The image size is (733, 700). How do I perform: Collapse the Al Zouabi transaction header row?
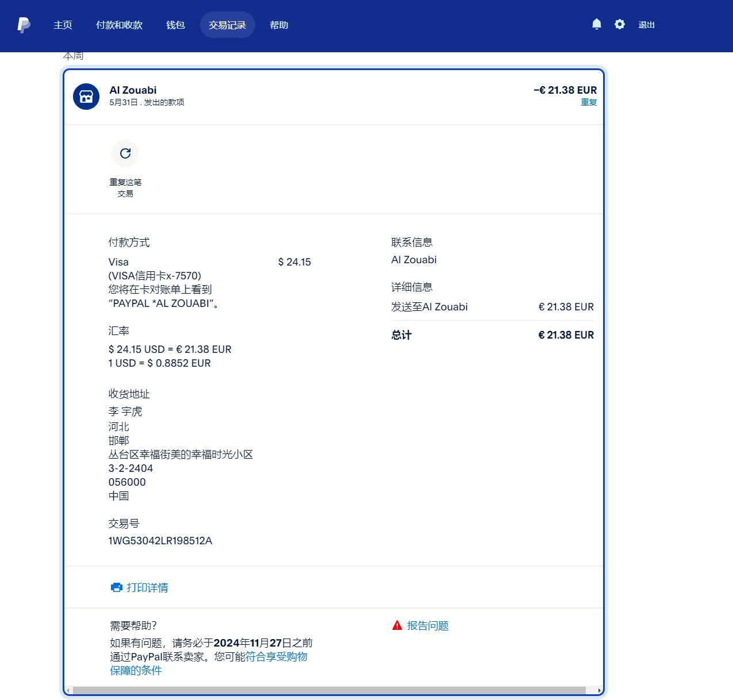[333, 96]
